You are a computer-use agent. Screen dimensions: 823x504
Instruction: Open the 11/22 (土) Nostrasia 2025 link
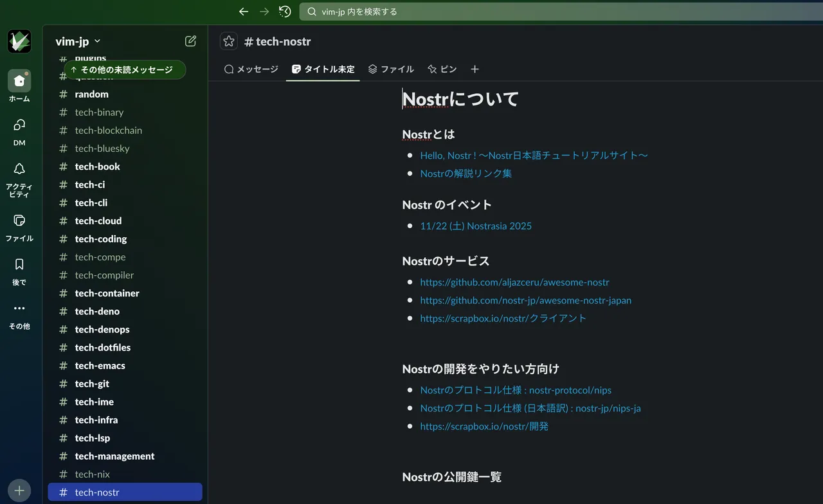pyautogui.click(x=475, y=226)
